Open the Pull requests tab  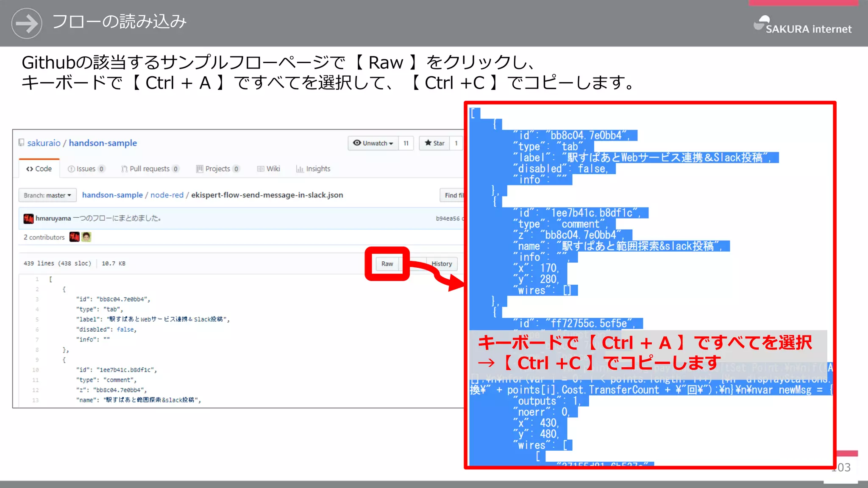point(150,169)
